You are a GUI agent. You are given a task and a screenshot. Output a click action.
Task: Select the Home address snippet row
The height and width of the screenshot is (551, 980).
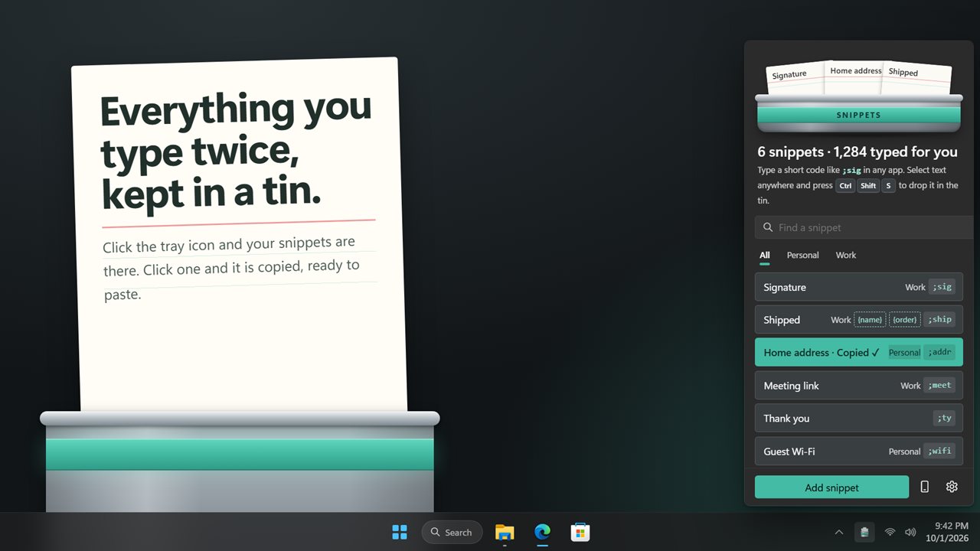coord(859,353)
